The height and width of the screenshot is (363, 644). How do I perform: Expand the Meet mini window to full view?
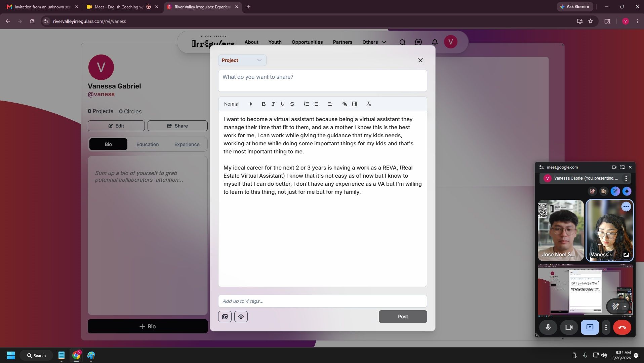click(x=622, y=167)
